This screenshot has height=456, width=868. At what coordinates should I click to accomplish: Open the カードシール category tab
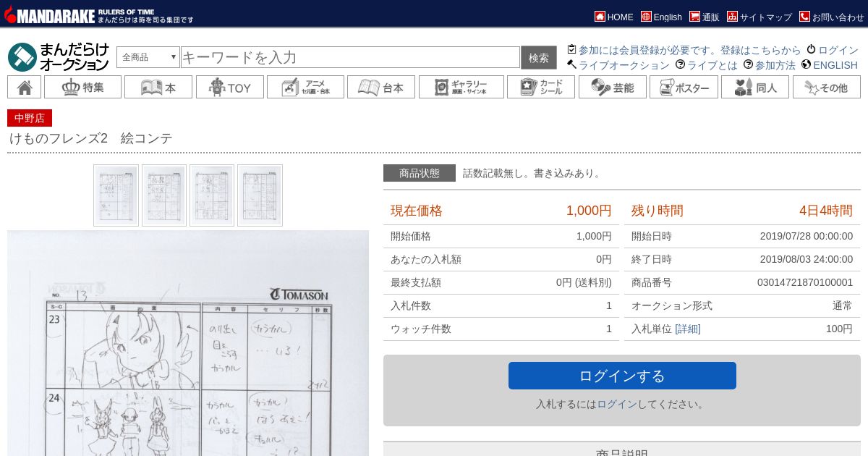(541, 87)
